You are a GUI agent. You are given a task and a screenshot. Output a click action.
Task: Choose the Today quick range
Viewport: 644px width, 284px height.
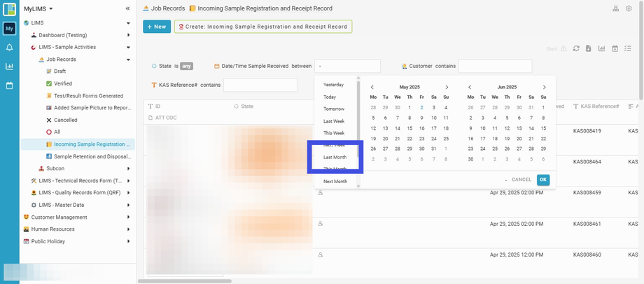click(x=330, y=97)
